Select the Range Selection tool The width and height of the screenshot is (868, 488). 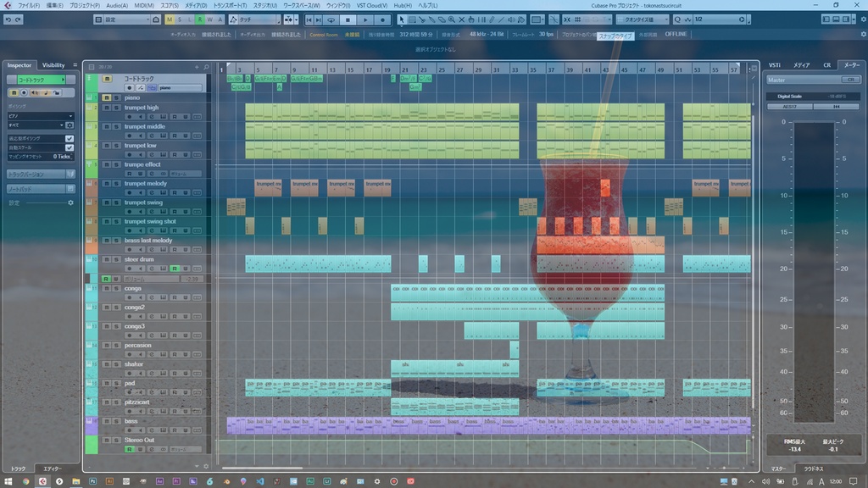(412, 20)
